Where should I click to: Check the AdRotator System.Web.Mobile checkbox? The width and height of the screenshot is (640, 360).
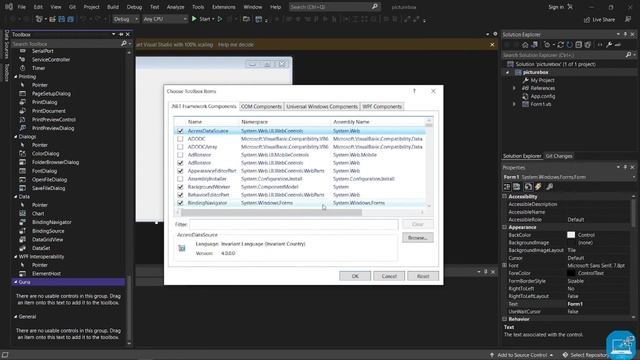pyautogui.click(x=180, y=155)
